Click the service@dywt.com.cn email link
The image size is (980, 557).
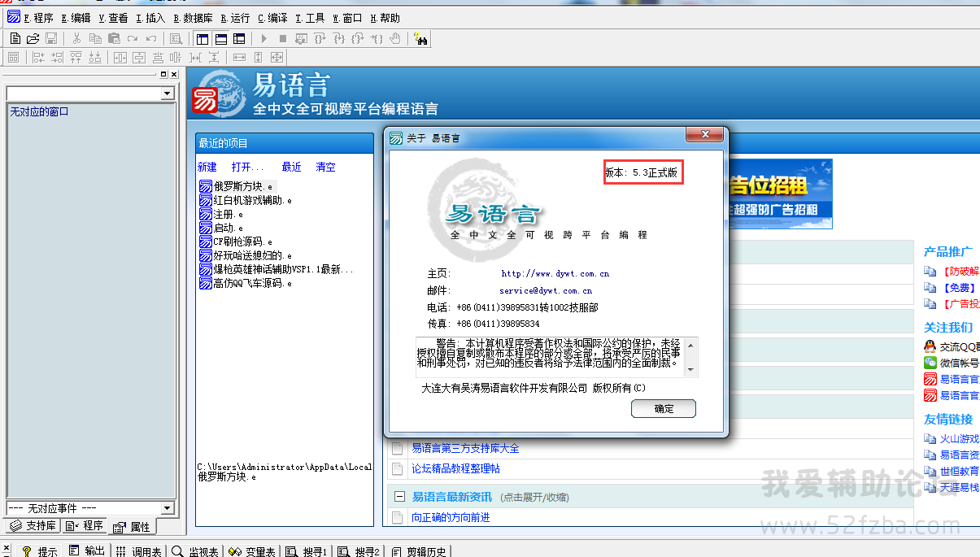[546, 290]
